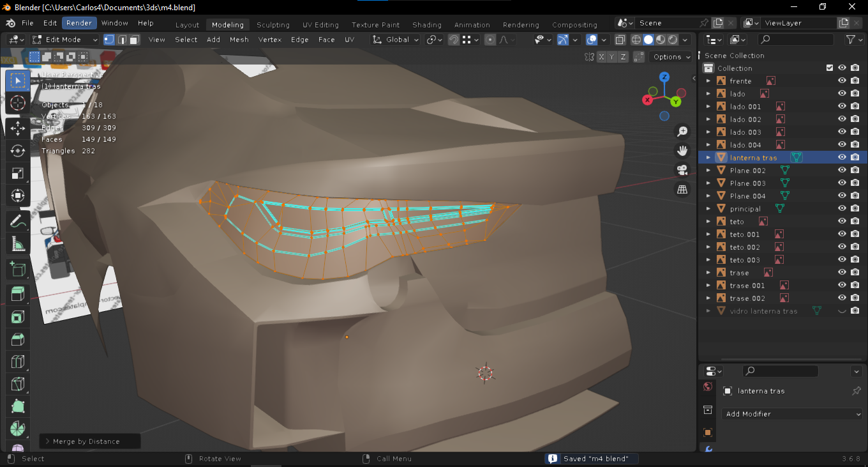Viewport: 868px width, 467px height.
Task: Toggle the camera view icon
Action: click(682, 170)
